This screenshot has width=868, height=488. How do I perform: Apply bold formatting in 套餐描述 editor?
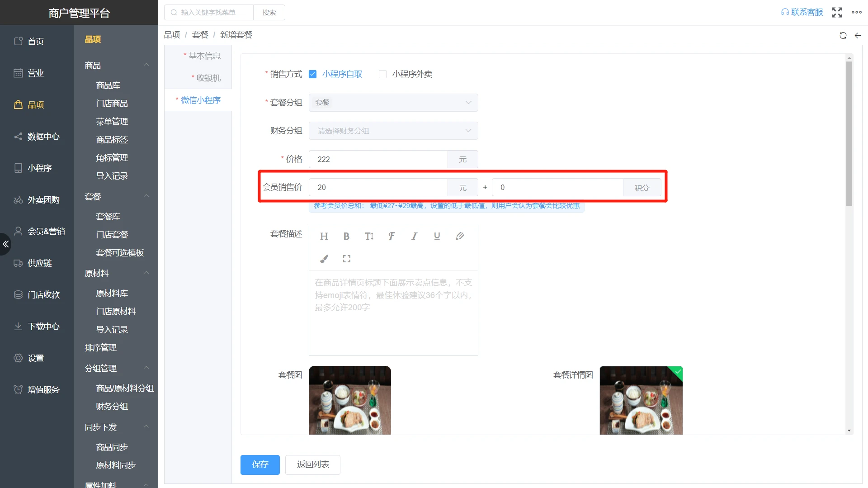point(346,236)
